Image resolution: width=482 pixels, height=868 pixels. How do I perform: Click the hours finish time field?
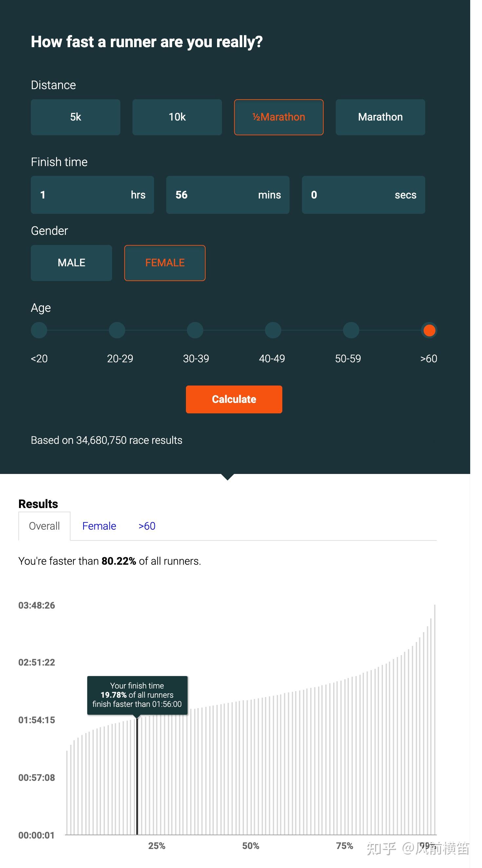tap(92, 195)
